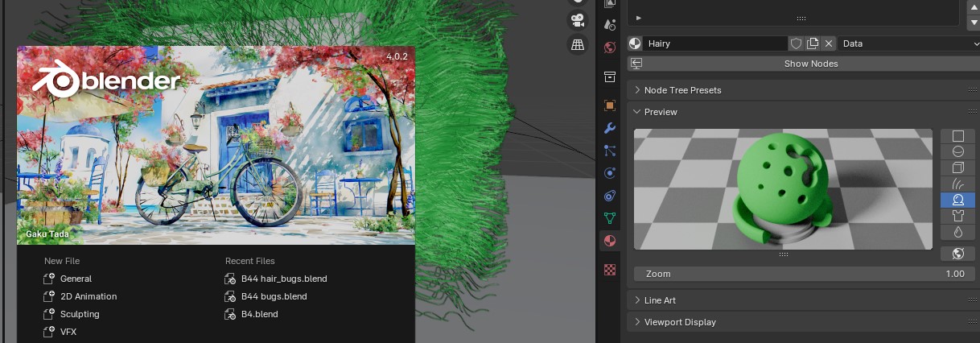Unlink the Hairy material with X
Screen dimensions: 980x343
[x=828, y=43]
